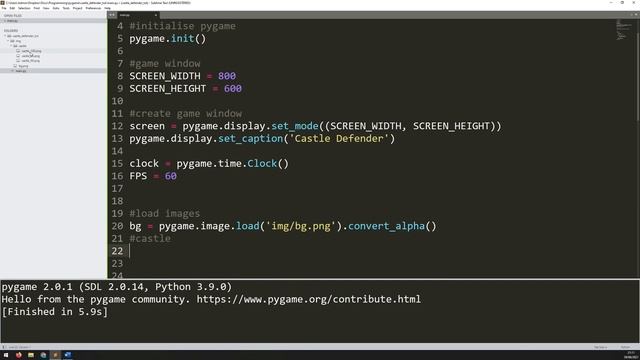Click the side bar toggle icon in status bar
Image resolution: width=640 pixels, height=360 pixels.
4,347
